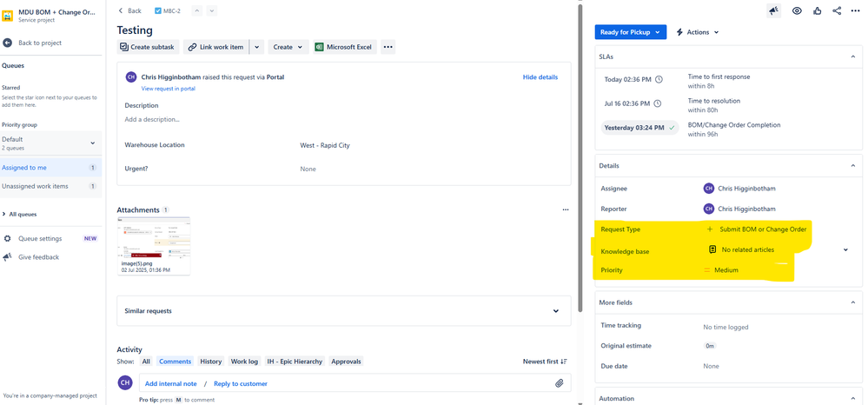Click the Reporter Chris Higginbotham avatar
The height and width of the screenshot is (405, 868).
(x=709, y=209)
